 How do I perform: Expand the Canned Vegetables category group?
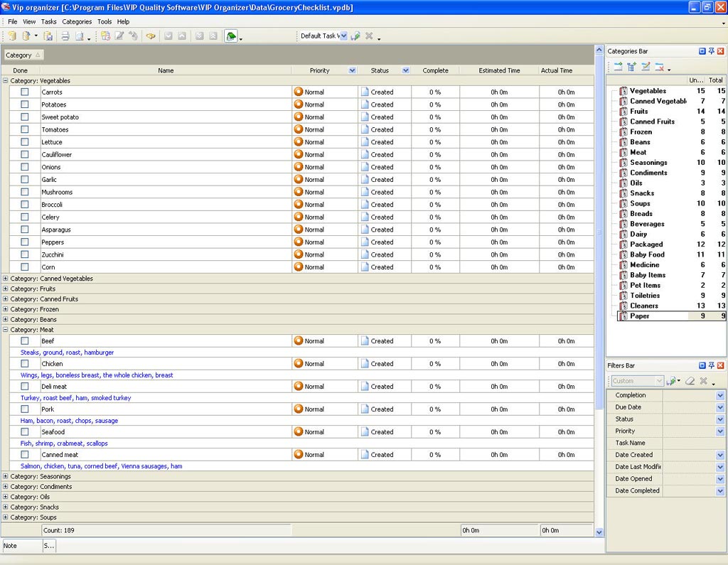6,279
